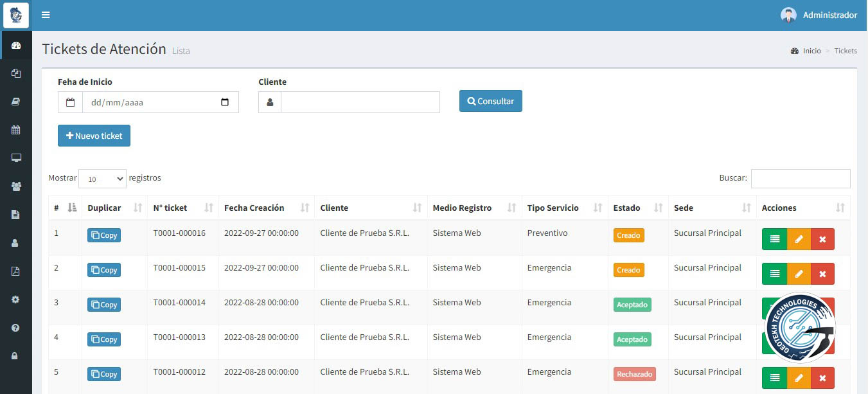868x394 pixels.
Task: Click the Nuevo ticket button
Action: [x=94, y=136]
